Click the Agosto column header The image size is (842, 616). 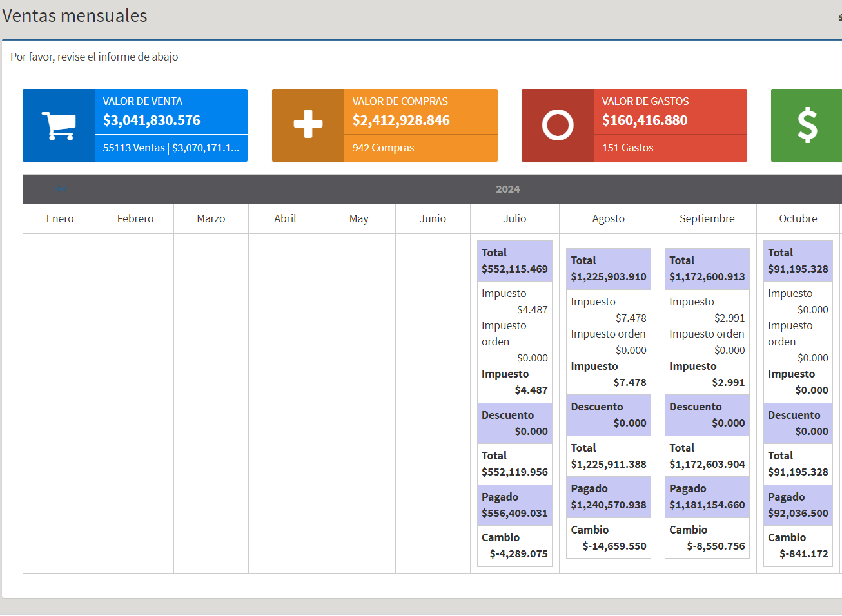[x=608, y=219]
